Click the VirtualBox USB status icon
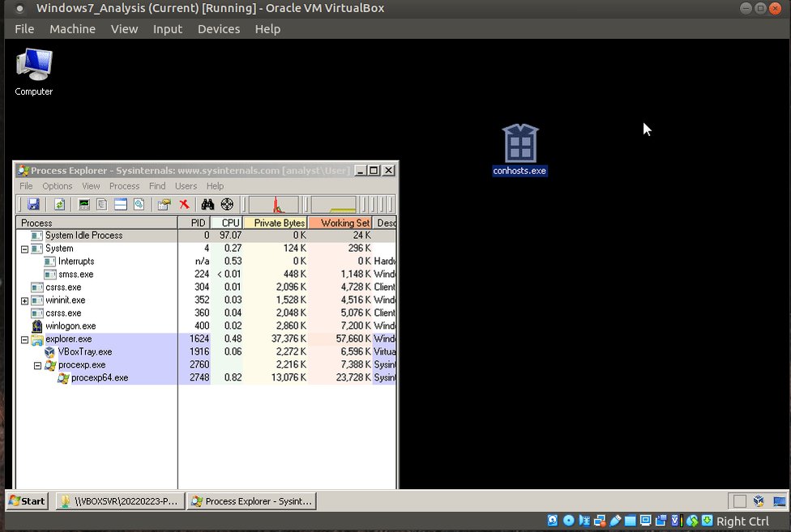791x532 pixels. (615, 521)
